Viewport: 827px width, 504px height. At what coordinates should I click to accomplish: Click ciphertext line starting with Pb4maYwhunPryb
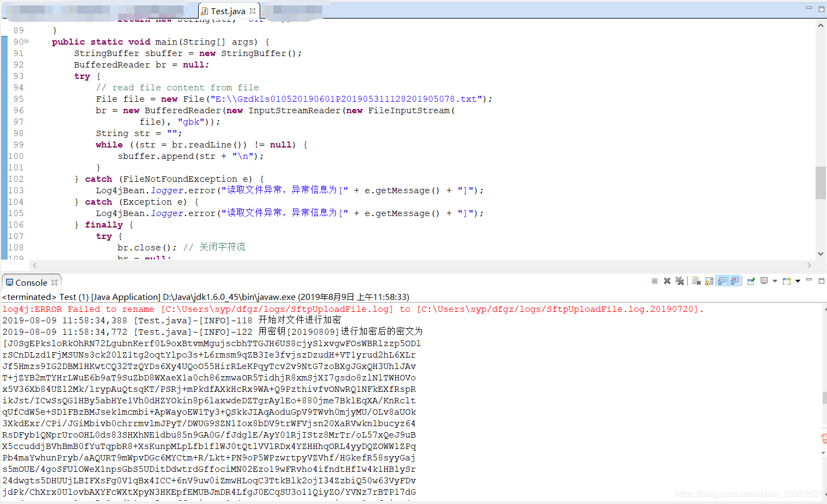(209, 458)
